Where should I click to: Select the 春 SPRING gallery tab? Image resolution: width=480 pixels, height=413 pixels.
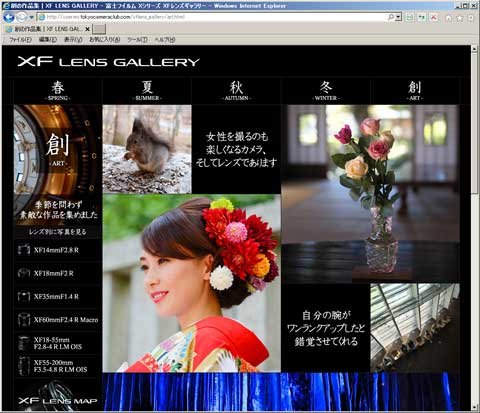click(58, 91)
